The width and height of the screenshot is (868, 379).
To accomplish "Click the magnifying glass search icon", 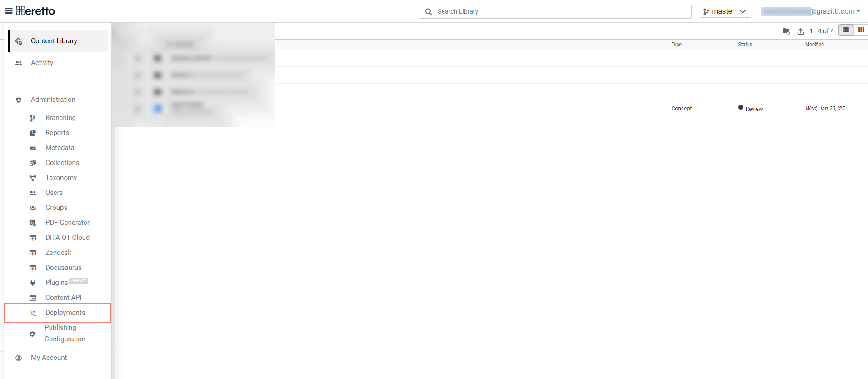I will (428, 12).
